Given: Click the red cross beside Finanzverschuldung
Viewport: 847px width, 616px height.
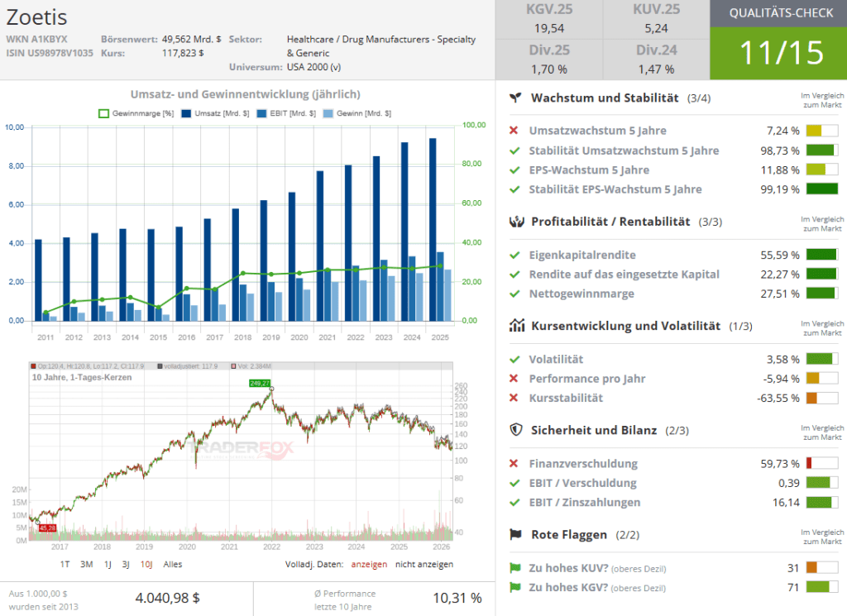Looking at the screenshot, I should (514, 464).
